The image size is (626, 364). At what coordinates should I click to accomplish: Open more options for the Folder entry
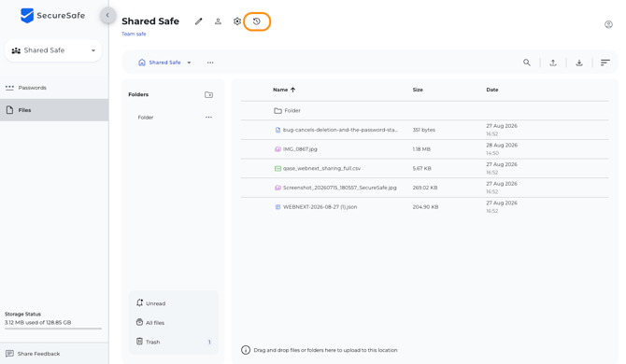tap(208, 118)
